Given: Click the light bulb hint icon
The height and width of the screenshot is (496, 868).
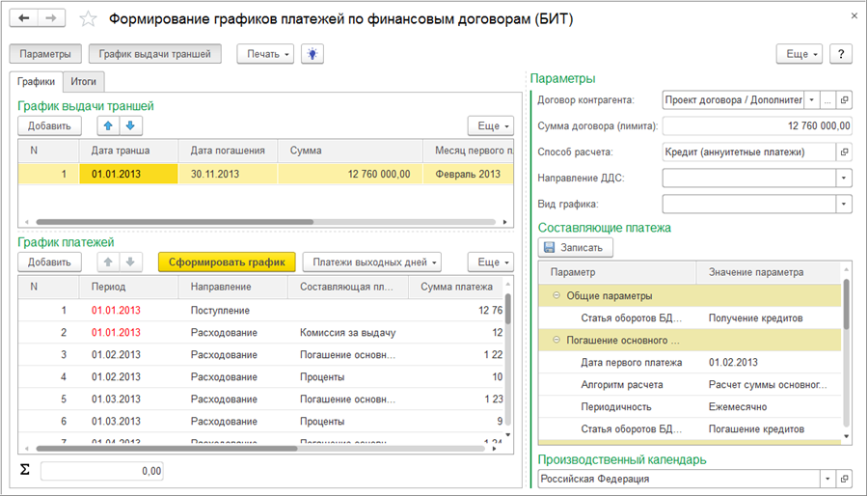Looking at the screenshot, I should pos(312,54).
